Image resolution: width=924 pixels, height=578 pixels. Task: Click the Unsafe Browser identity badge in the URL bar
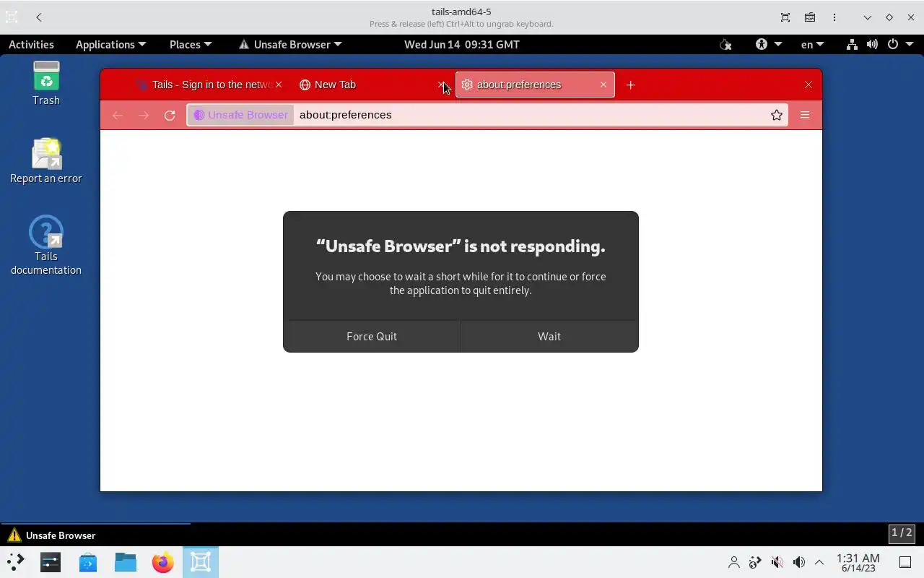(241, 115)
